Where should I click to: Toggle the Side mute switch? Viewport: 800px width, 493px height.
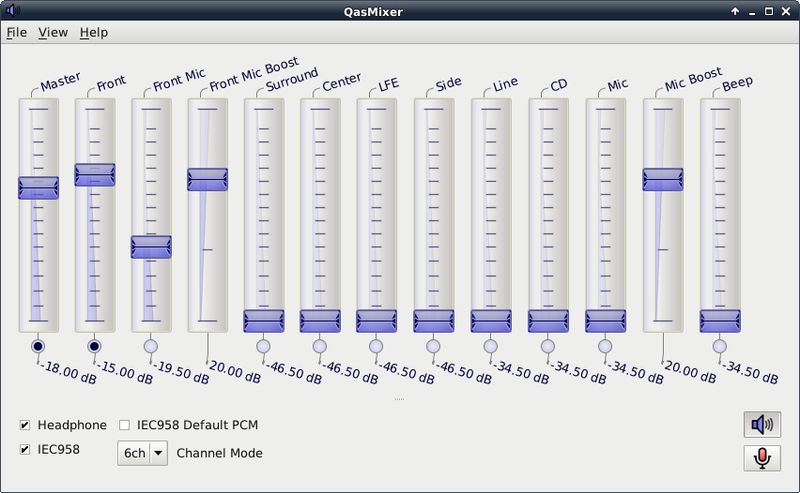pyautogui.click(x=433, y=346)
